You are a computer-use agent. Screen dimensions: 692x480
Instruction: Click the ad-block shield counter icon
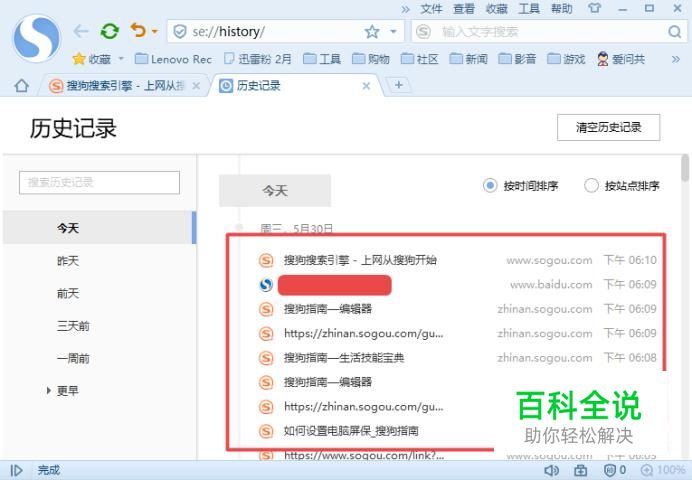click(615, 470)
